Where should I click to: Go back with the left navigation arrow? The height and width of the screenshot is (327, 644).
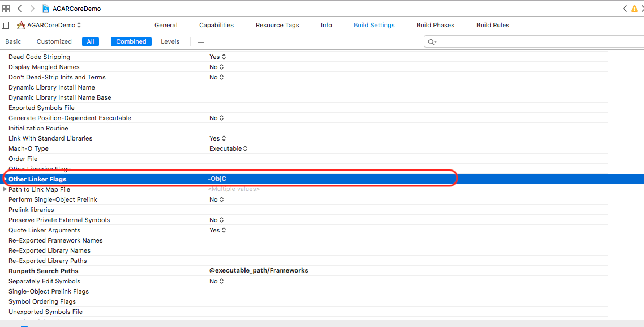point(20,9)
